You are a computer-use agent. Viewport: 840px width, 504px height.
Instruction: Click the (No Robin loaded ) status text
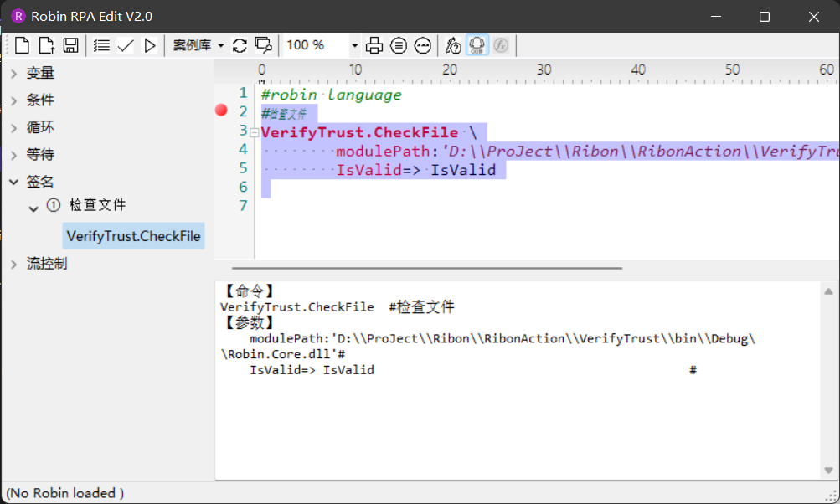point(64,493)
